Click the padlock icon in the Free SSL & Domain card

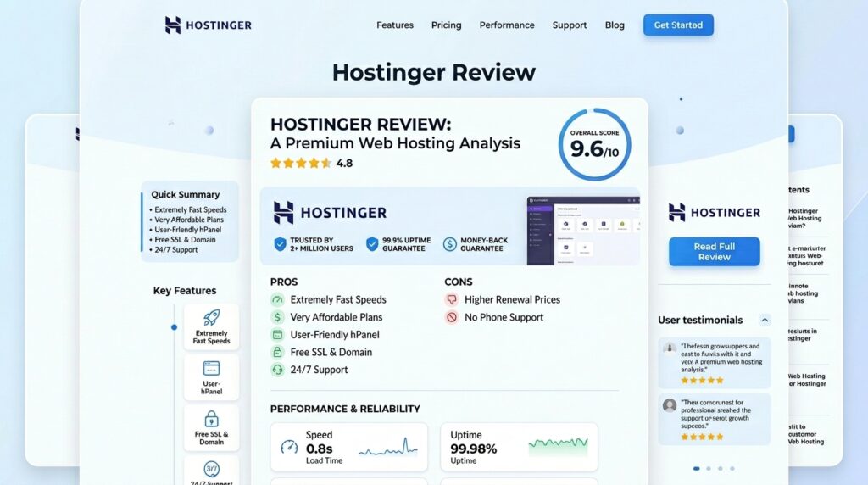coord(211,419)
